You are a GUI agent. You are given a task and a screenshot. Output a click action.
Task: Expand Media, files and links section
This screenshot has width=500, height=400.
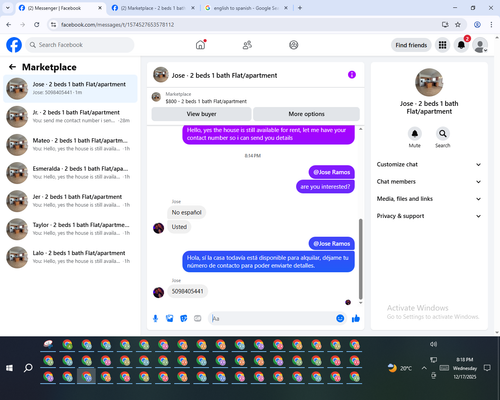tap(429, 199)
